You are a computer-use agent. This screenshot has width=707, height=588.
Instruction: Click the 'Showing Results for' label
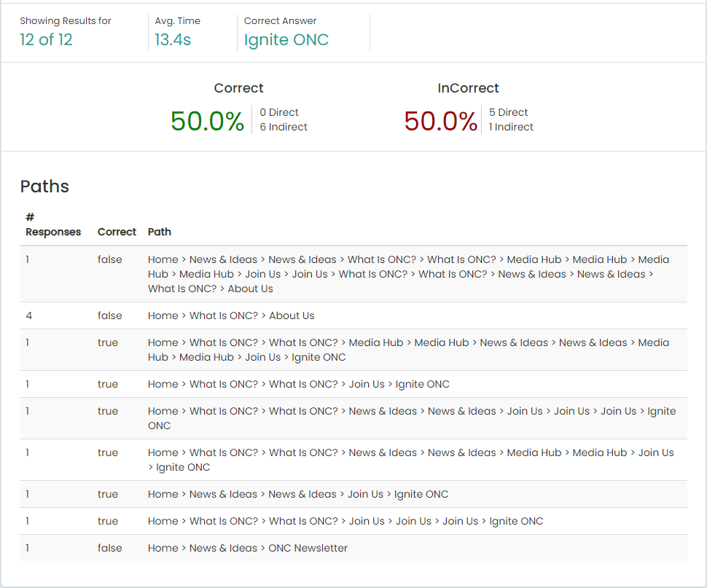pyautogui.click(x=66, y=20)
